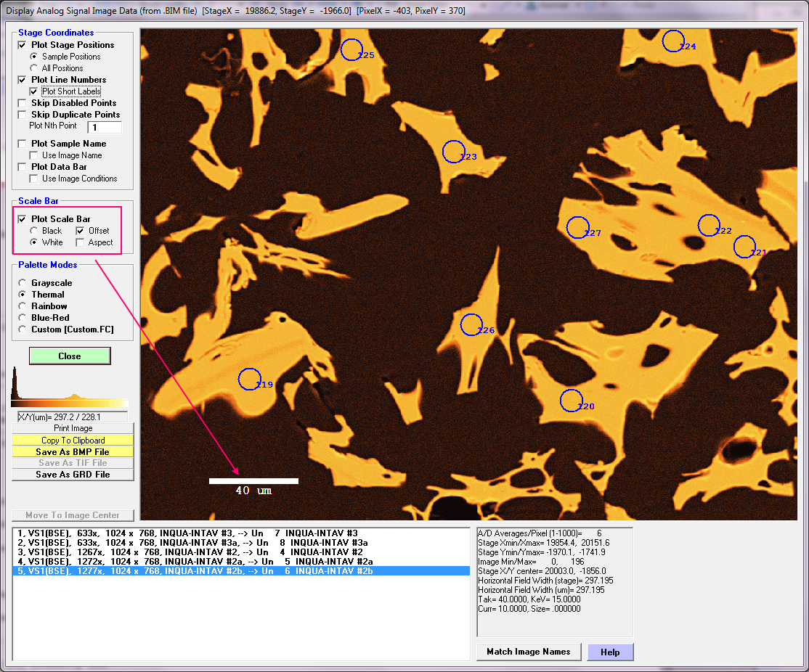809x672 pixels.
Task: Select the analysis point marker 223
Action: click(x=454, y=152)
